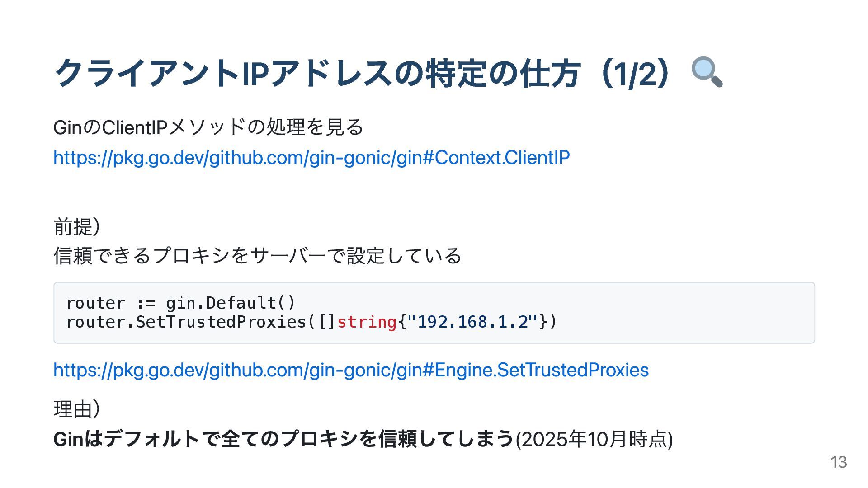Click the 'router := gin.Default()' code line
This screenshot has height=488, width=868.
click(x=181, y=303)
